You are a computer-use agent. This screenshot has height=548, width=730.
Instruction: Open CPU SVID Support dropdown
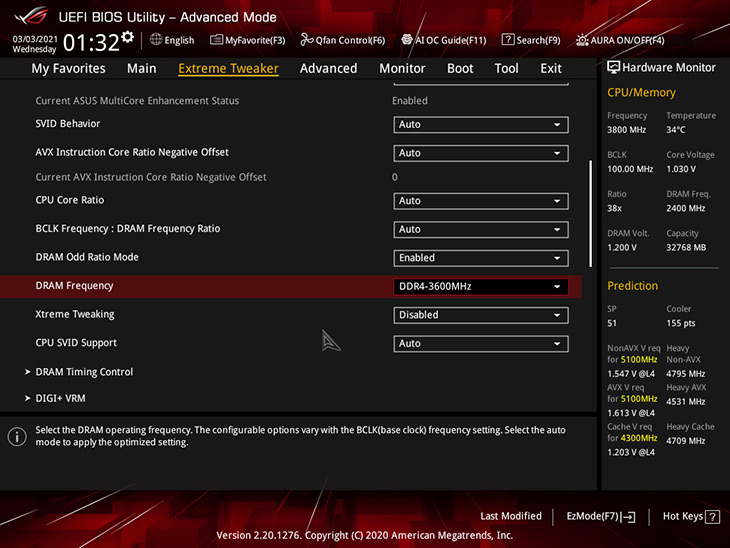(481, 344)
